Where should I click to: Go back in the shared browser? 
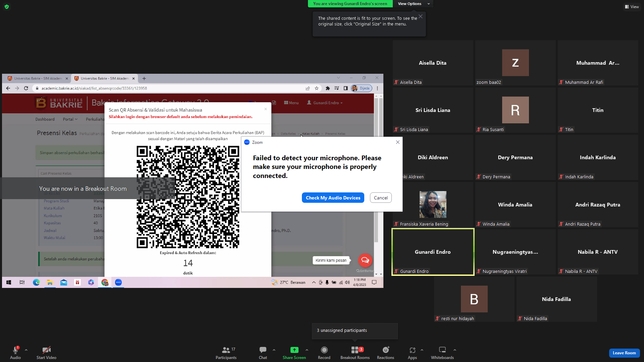8,88
